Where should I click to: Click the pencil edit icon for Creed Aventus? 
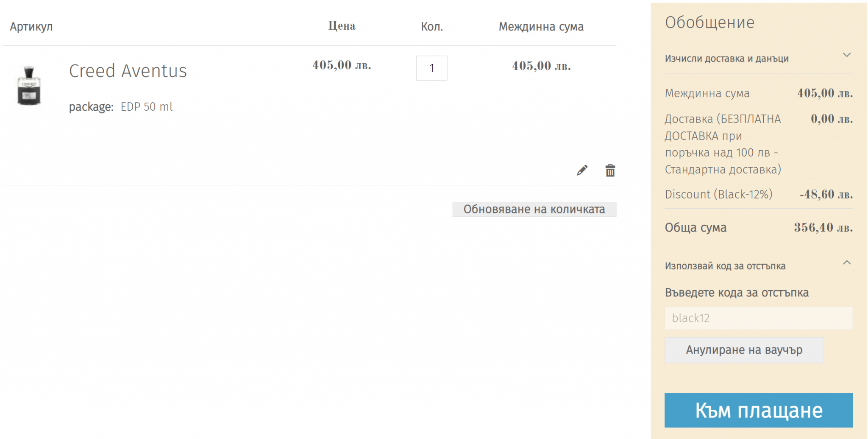click(x=582, y=171)
